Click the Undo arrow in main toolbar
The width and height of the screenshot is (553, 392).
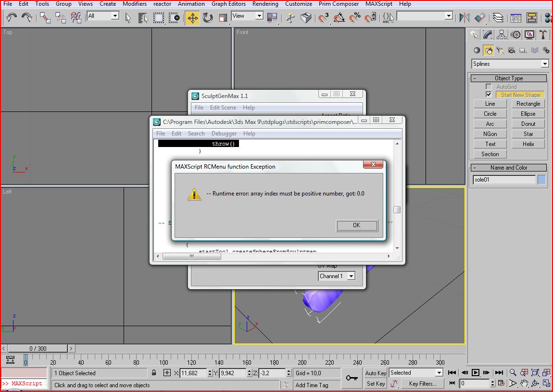[x=12, y=17]
